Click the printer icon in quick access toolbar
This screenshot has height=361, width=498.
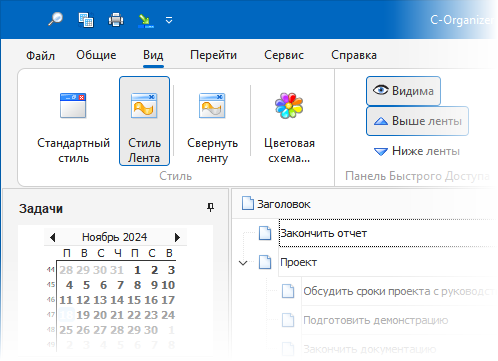(116, 20)
